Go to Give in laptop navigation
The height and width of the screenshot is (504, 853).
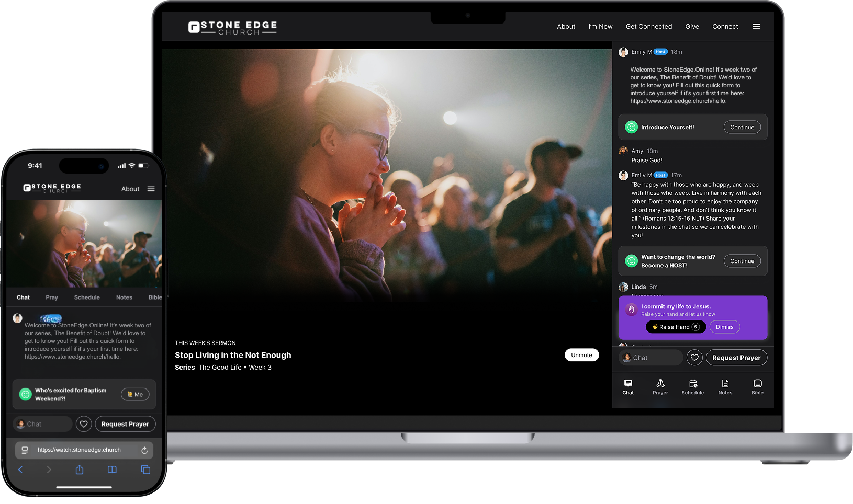[692, 26]
